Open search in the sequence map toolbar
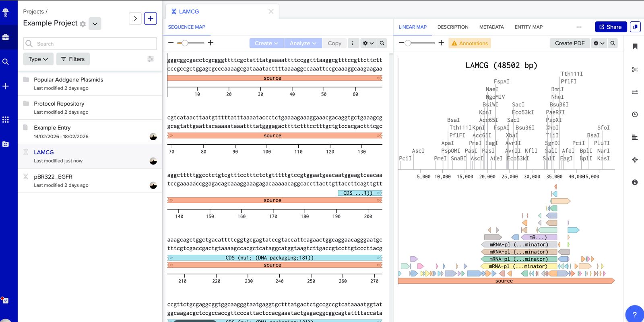Viewport: 644px width, 322px height. [382, 43]
